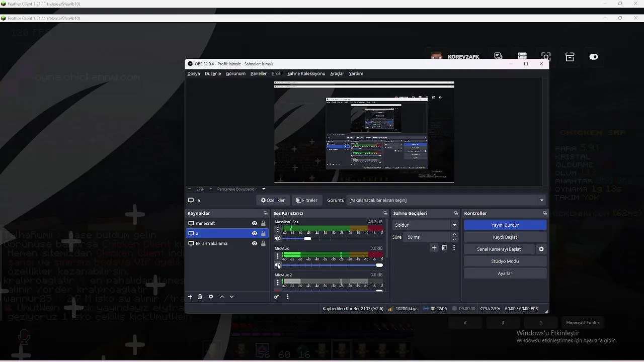Open Feather Client archive box icon
644x362 pixels.
pyautogui.click(x=570, y=57)
